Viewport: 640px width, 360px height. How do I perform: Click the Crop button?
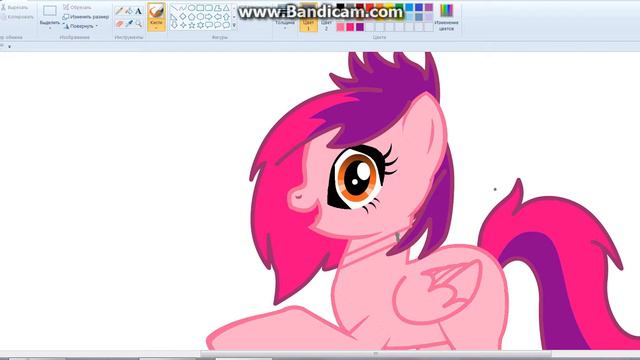click(77, 7)
